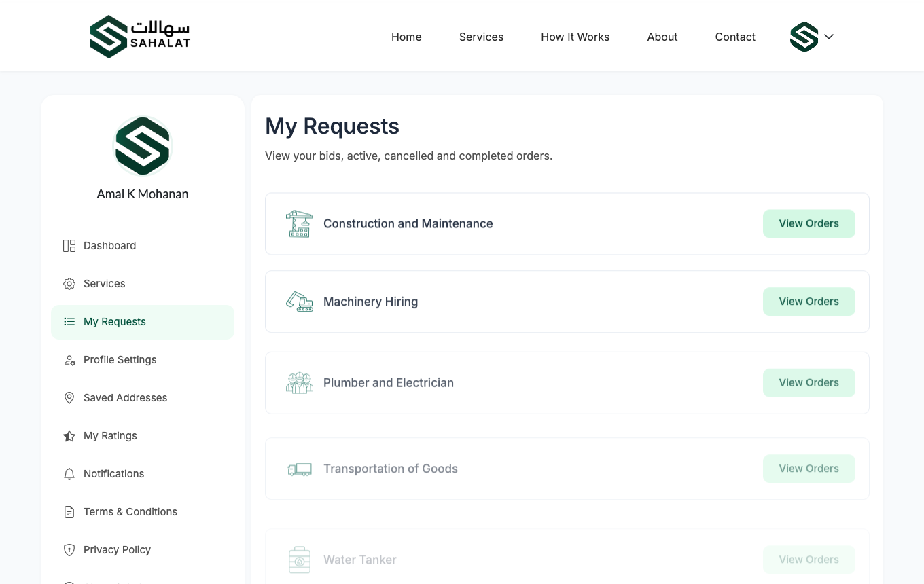Screen dimensions: 924x584
Task: Open Dashboard from the sidebar
Action: pos(143,246)
